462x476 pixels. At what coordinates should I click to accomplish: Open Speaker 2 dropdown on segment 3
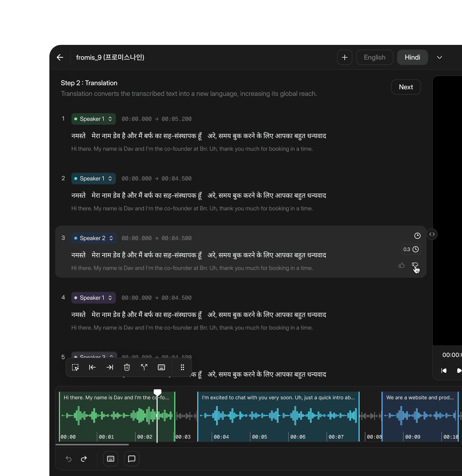click(94, 238)
